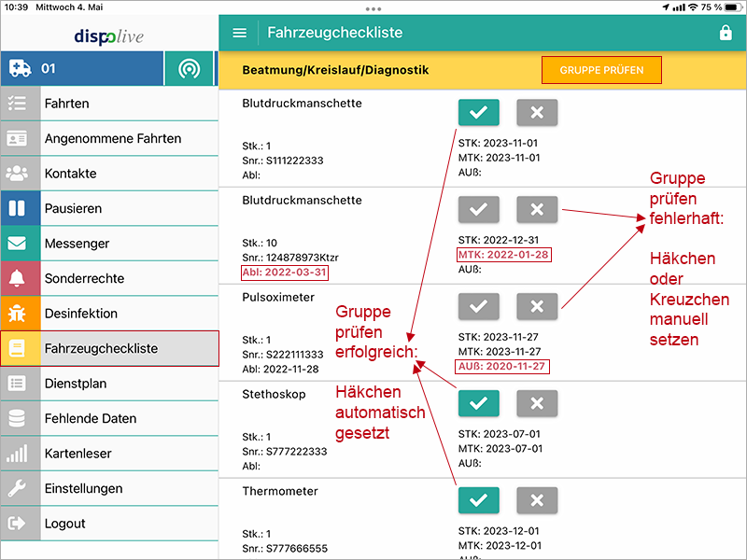Viewport: 747px width, 560px height.
Task: Toggle green checkmark for Stethoskop
Action: click(x=478, y=403)
